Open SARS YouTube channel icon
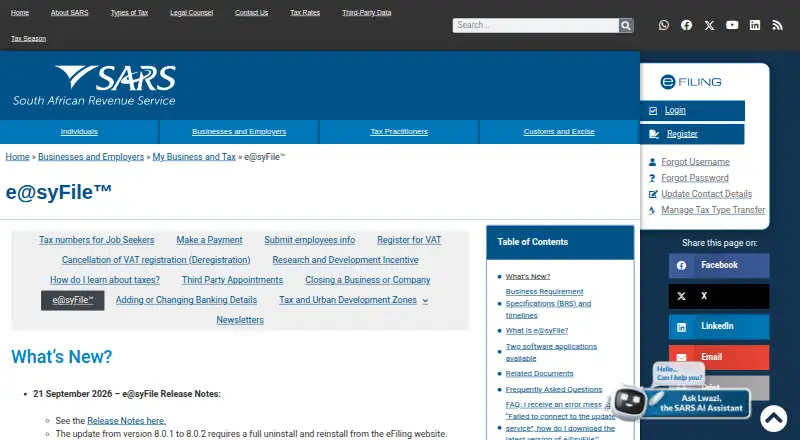 pos(732,25)
